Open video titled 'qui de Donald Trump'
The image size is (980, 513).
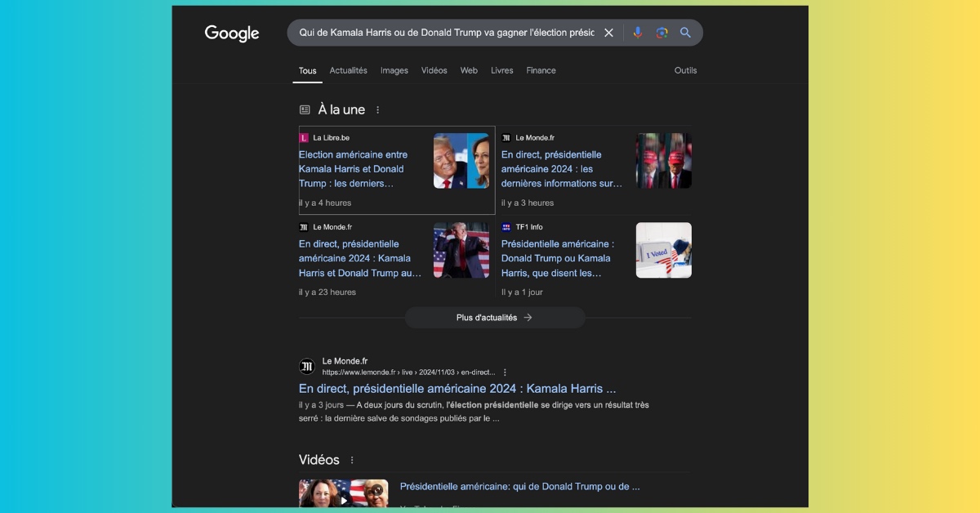(519, 487)
